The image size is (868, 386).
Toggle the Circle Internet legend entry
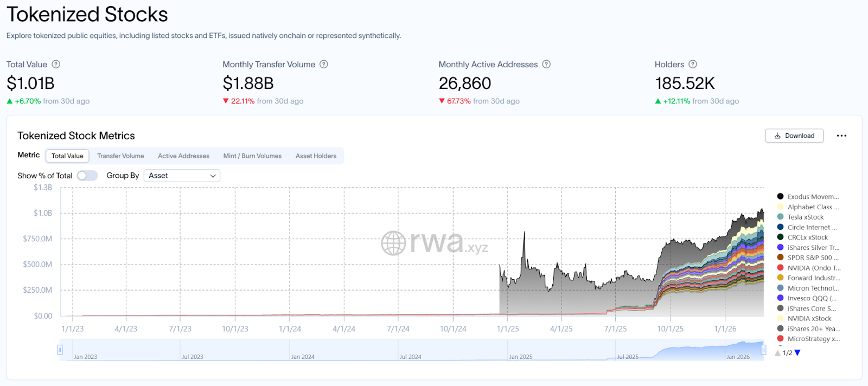click(807, 227)
